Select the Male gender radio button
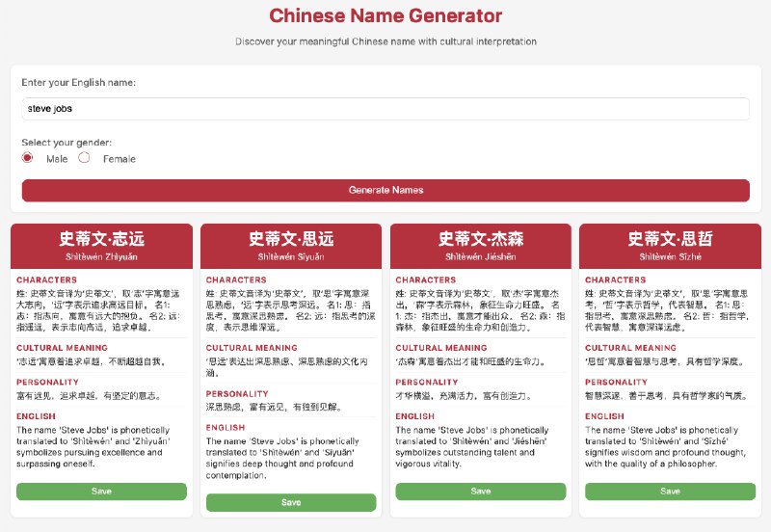 click(28, 158)
